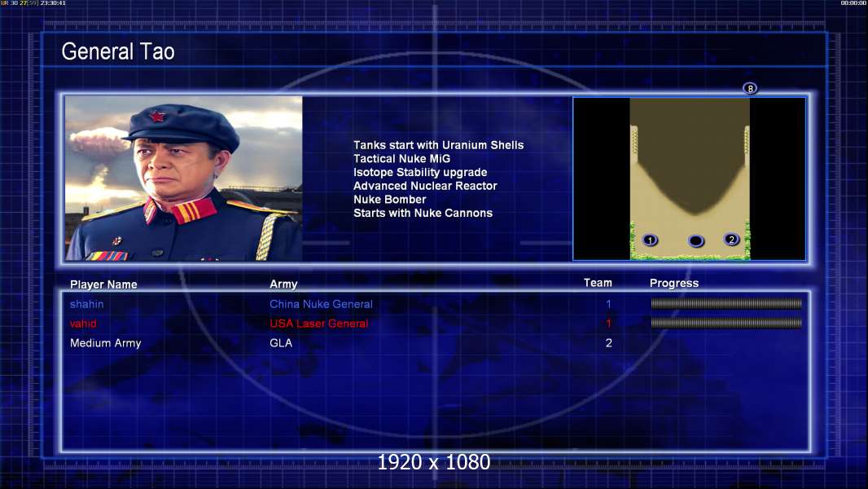Click the map preview thumbnail
Screen dimensions: 868x489
coord(689,178)
